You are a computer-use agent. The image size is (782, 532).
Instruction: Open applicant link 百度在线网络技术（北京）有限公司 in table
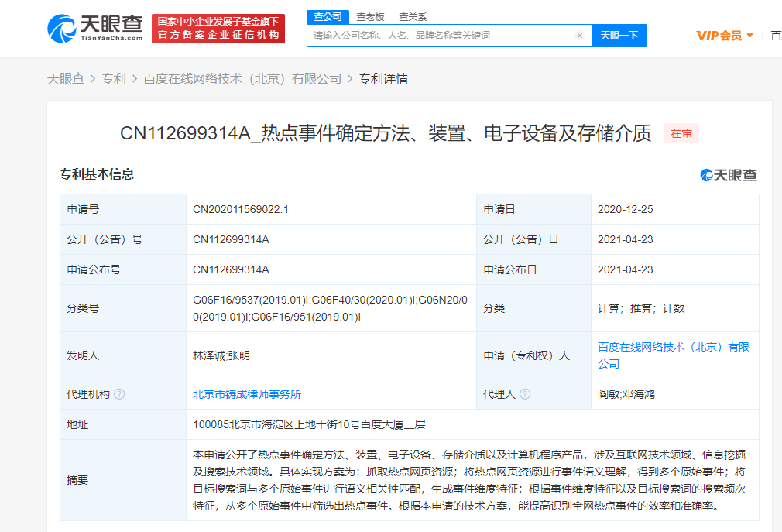pos(674,355)
